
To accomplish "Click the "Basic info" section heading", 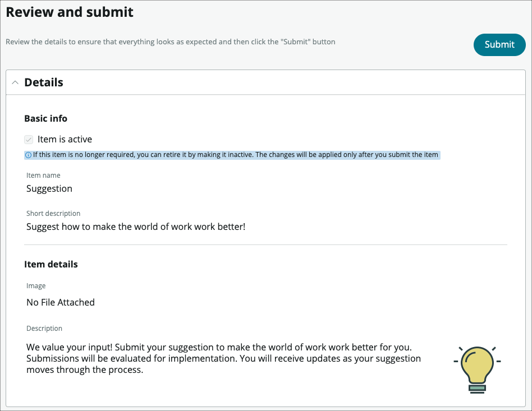I will coord(45,118).
